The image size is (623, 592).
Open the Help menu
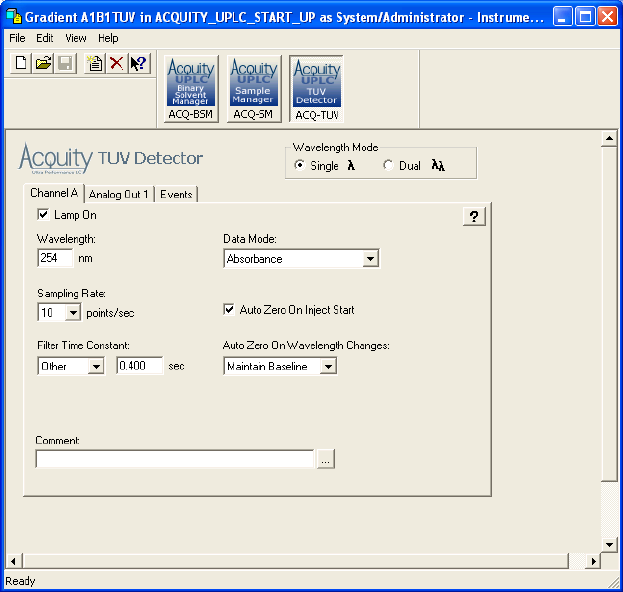tap(108, 38)
